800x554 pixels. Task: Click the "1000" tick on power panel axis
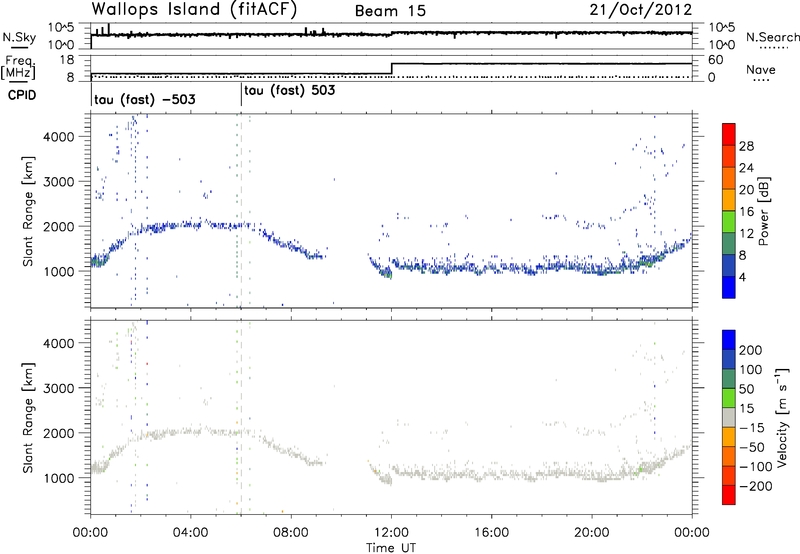[59, 271]
